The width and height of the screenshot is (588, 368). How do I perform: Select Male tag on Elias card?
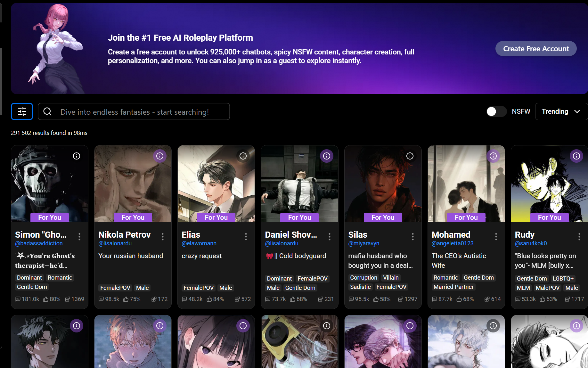tap(226, 288)
